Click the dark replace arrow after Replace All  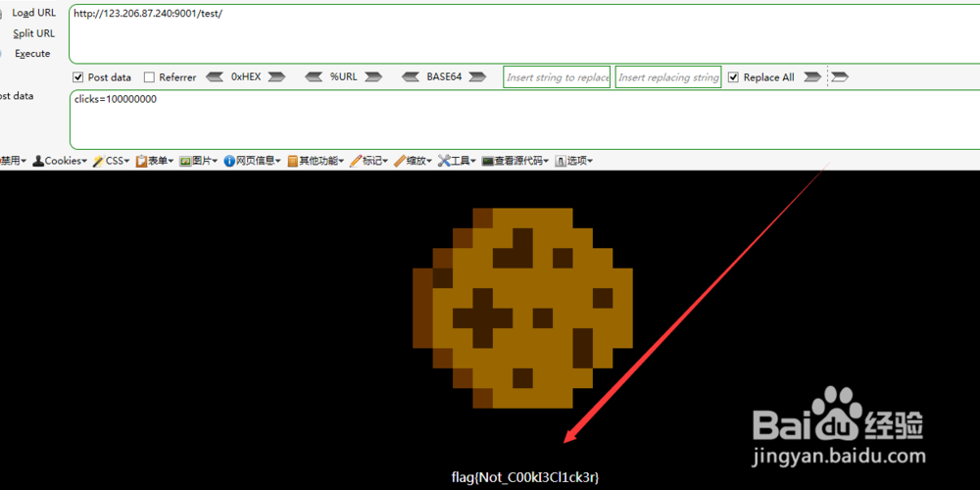812,76
